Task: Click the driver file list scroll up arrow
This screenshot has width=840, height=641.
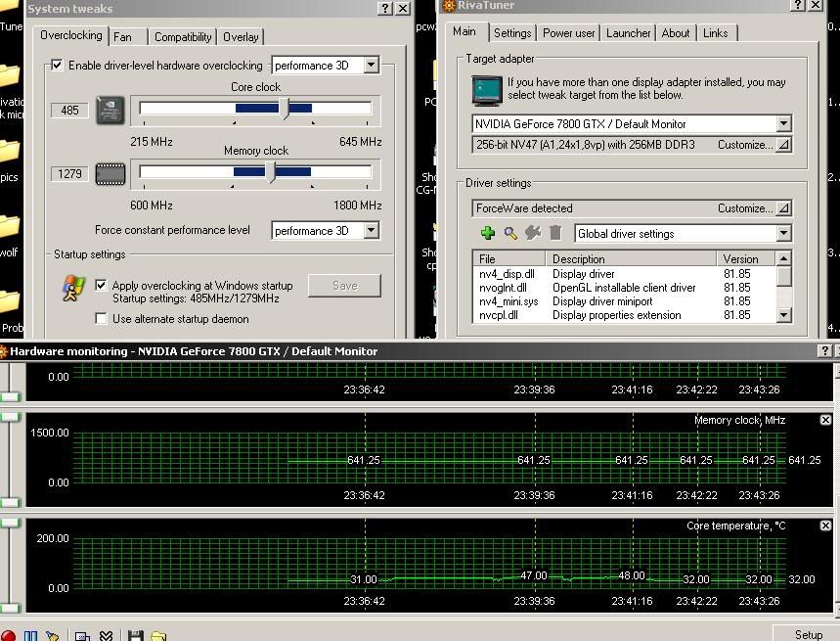Action: (783, 259)
